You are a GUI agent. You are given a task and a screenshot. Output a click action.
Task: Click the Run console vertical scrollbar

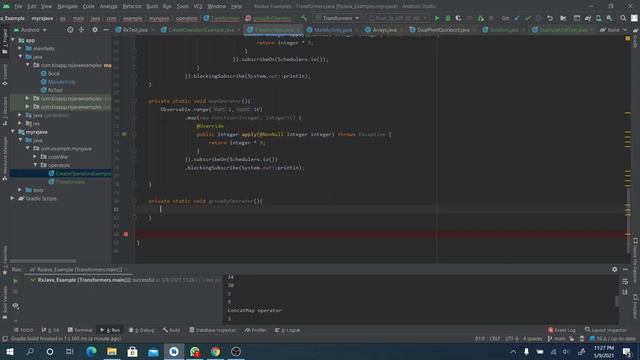(616, 301)
